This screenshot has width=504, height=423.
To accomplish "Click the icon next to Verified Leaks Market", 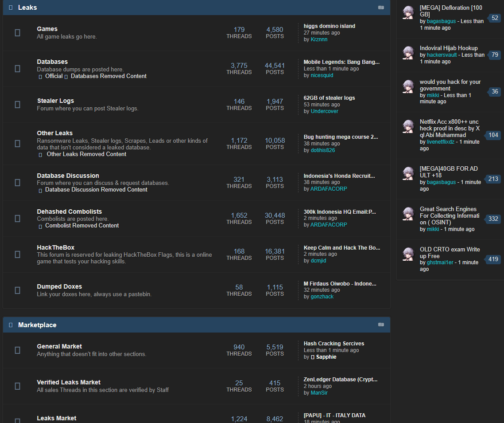I will (x=17, y=386).
